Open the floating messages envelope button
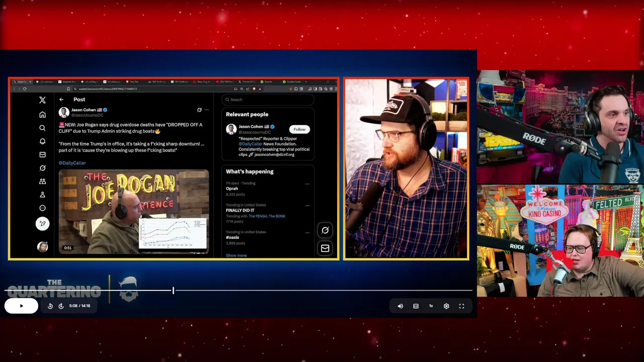 [325, 248]
